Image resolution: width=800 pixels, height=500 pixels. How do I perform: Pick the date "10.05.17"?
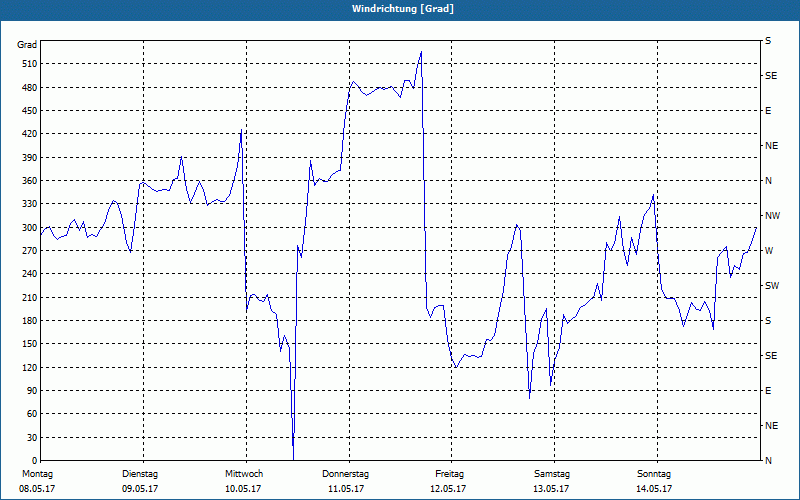[x=243, y=489]
